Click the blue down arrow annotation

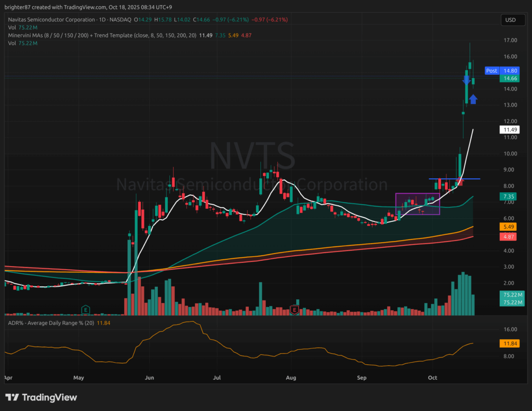pyautogui.click(x=467, y=80)
